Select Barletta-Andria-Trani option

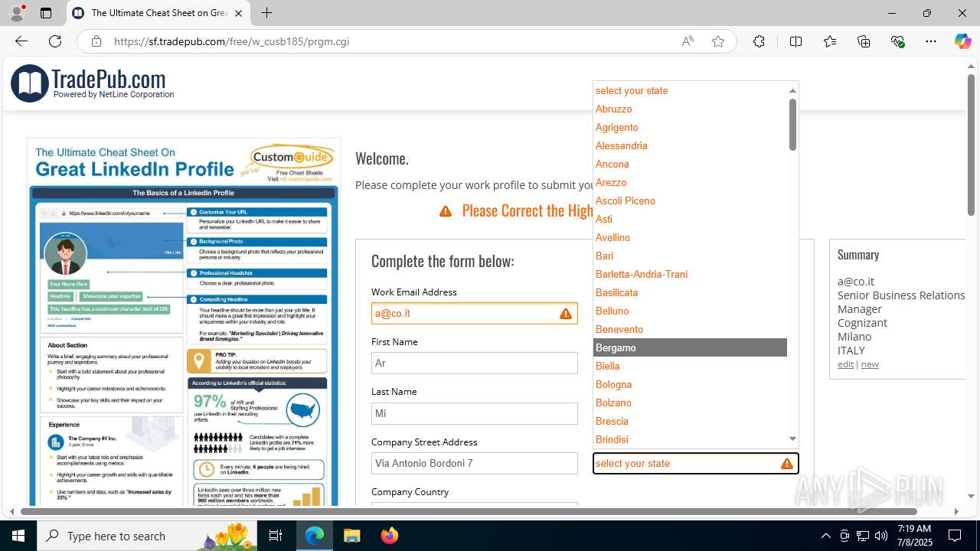tap(690, 274)
